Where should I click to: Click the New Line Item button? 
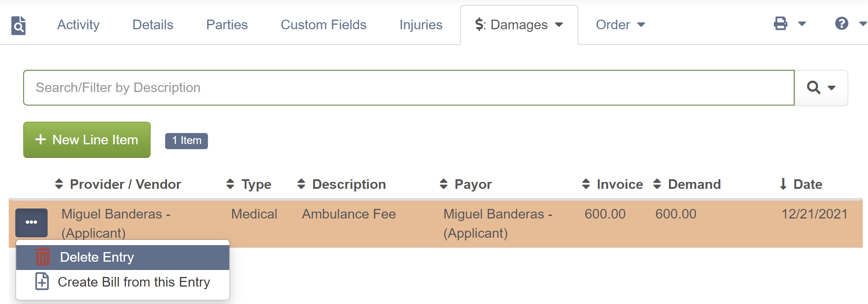pyautogui.click(x=87, y=140)
